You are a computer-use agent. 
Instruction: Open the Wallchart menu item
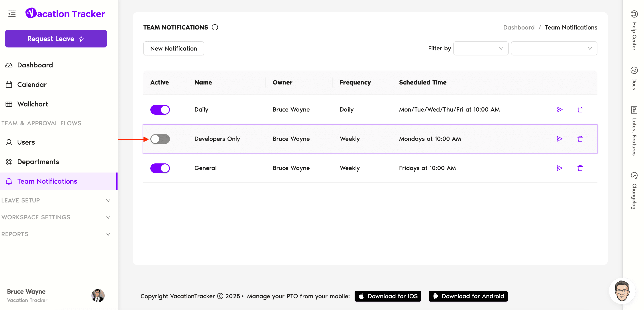[x=33, y=104]
